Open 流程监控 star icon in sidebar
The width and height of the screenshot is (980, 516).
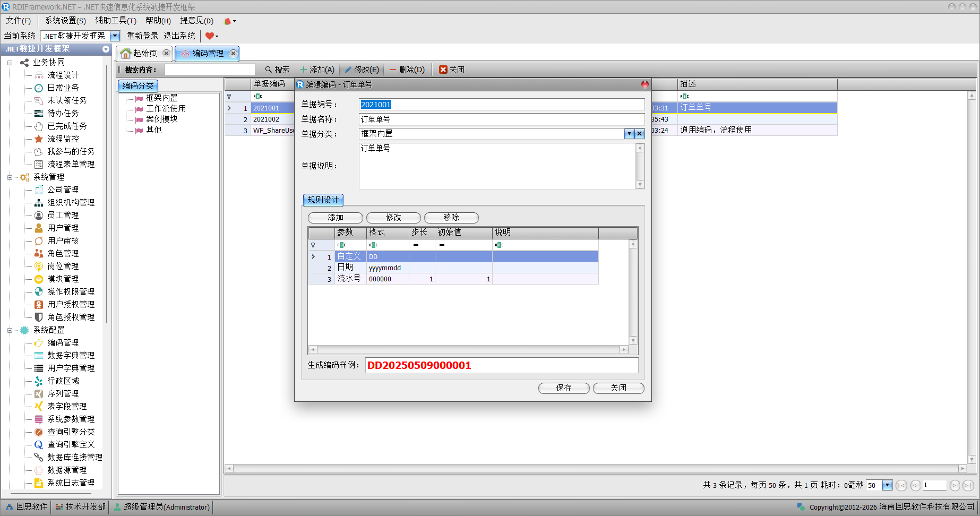pos(39,139)
